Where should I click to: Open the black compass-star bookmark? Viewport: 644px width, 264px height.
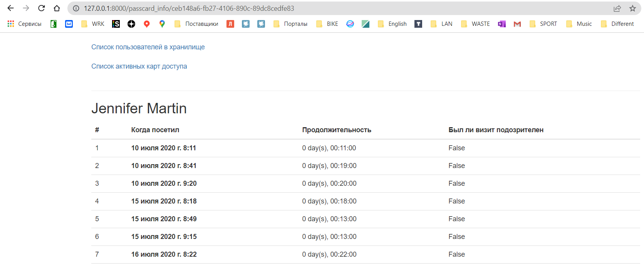click(x=131, y=24)
